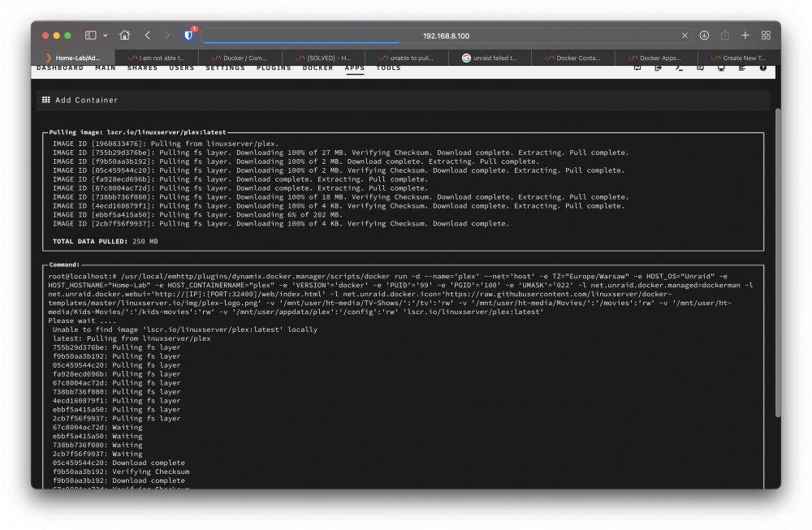Switch to the Home-Lab/Ad... tab
Image resolution: width=812 pixels, height=530 pixels.
73,58
